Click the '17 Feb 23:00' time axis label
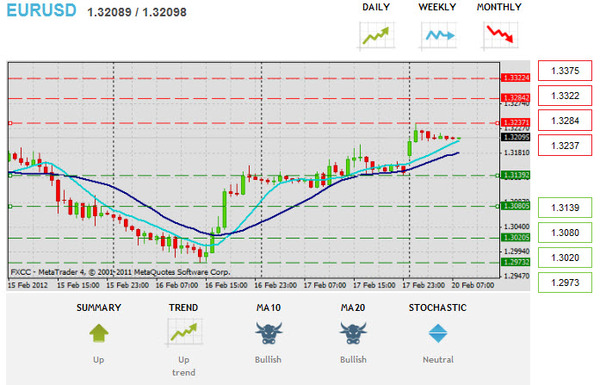 pyautogui.click(x=423, y=285)
